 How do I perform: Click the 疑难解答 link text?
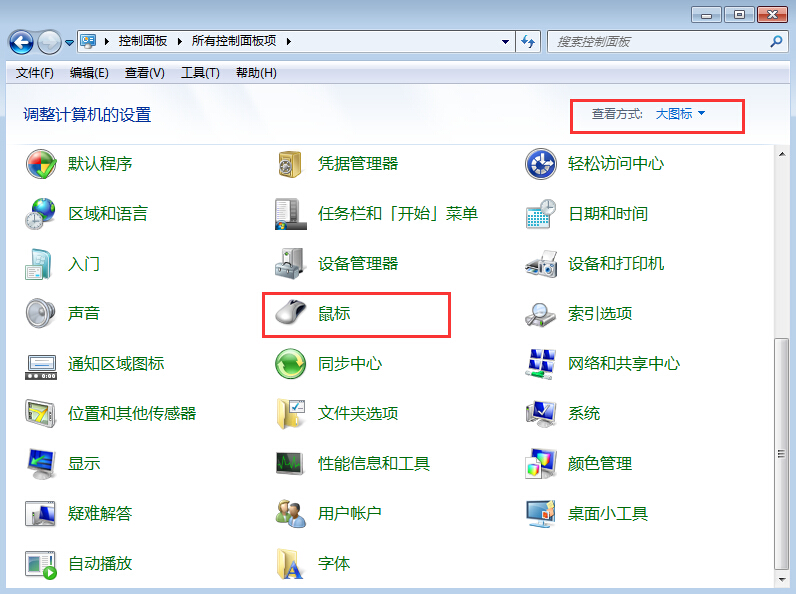click(x=100, y=514)
